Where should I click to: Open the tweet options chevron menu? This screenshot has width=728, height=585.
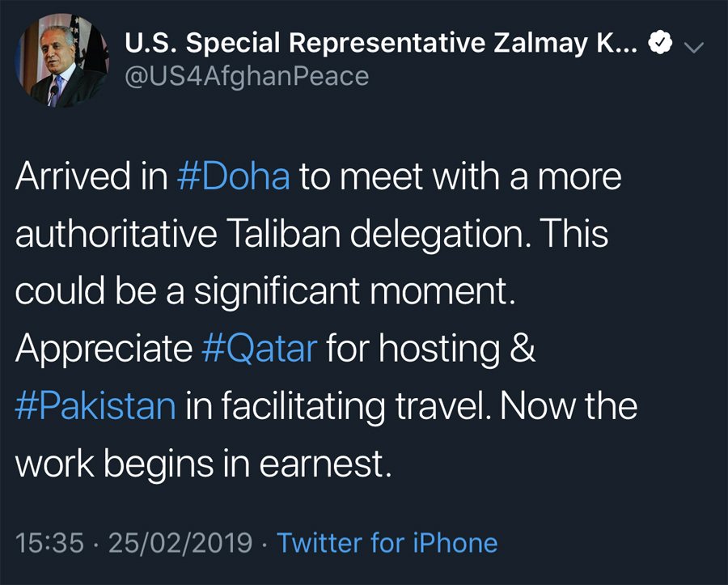[x=694, y=47]
